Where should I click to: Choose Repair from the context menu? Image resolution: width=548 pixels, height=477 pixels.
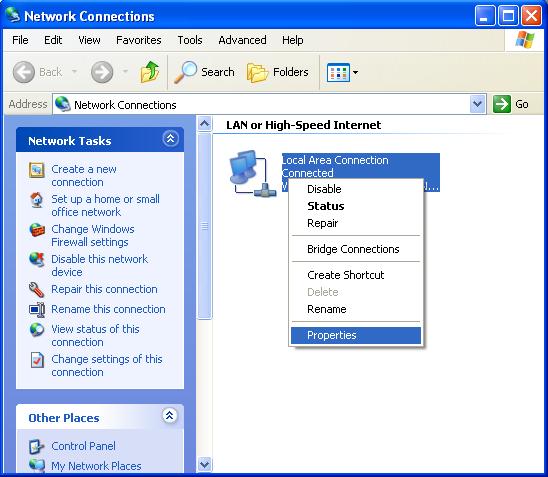(x=356, y=223)
